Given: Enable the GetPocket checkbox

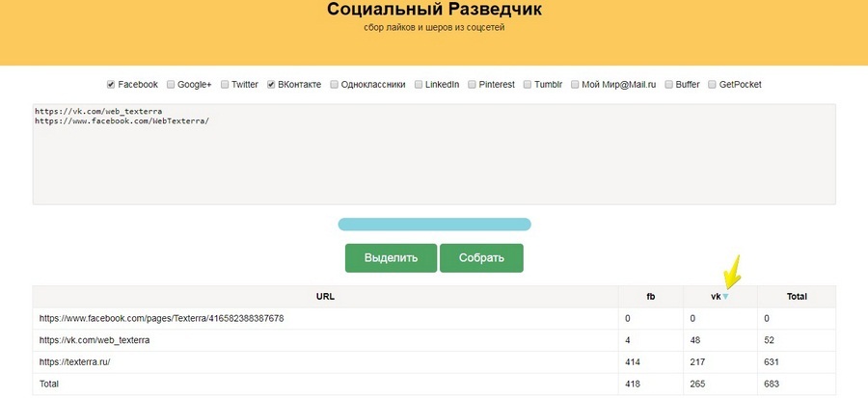Looking at the screenshot, I should point(713,85).
